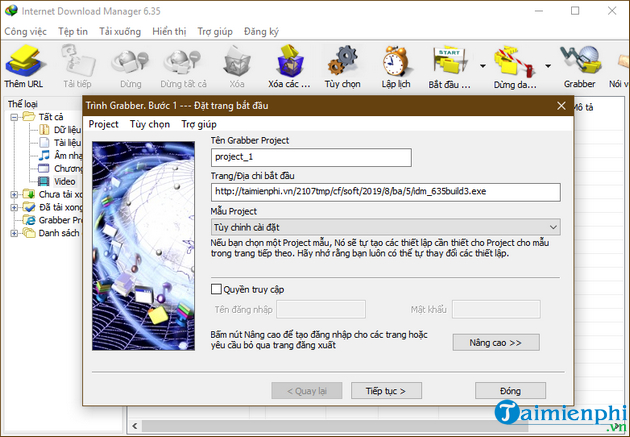Click the horizontal scrollbar left arrow
Screen dimensions: 630x437
pos(135,426)
